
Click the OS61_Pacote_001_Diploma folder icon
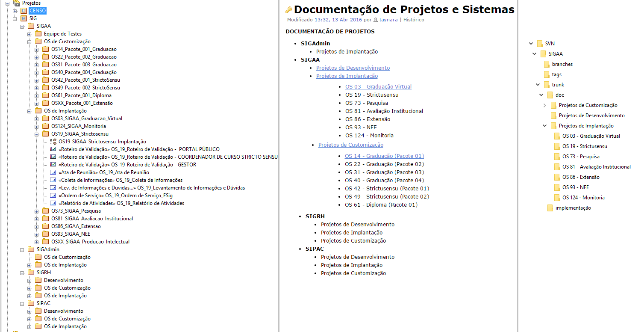pyautogui.click(x=46, y=95)
